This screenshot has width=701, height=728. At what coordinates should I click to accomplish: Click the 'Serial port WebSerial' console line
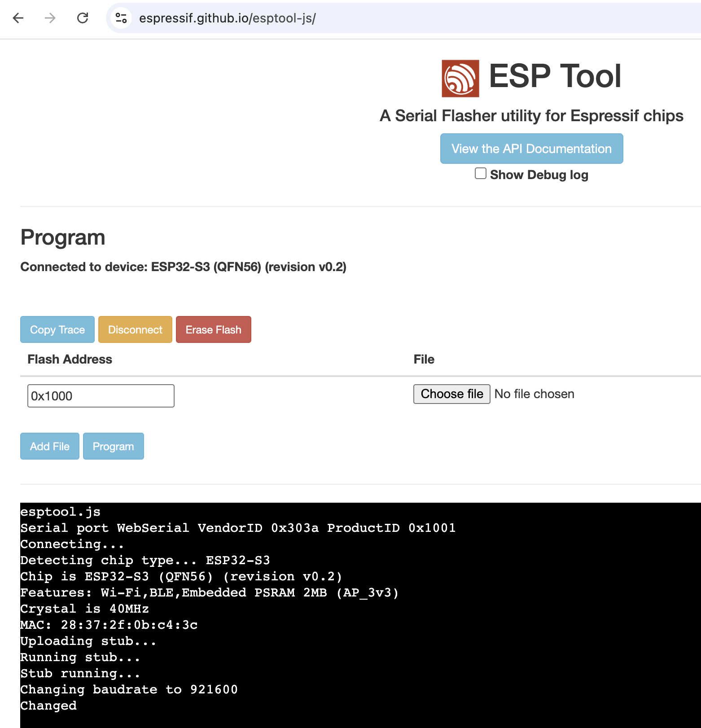coord(238,528)
